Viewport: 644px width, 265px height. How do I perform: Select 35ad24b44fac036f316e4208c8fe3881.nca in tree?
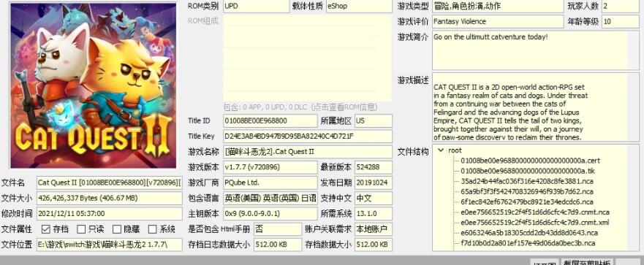[x=527, y=181]
